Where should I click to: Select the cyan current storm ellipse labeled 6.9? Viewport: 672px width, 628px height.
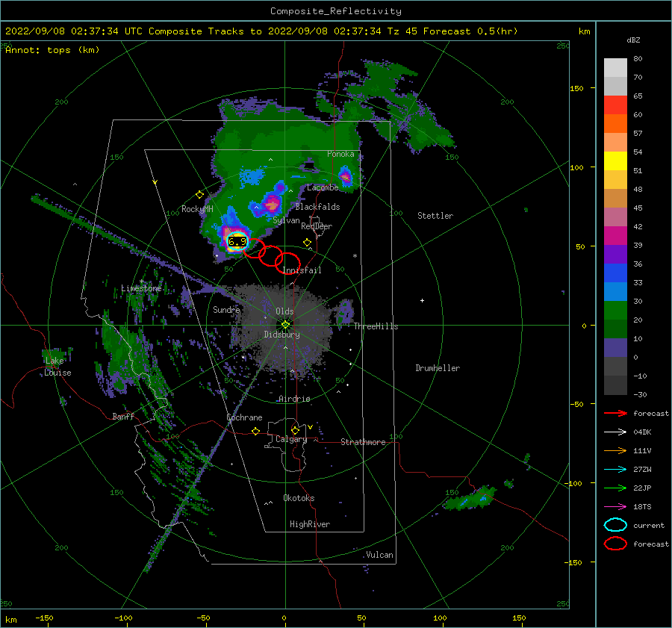(x=237, y=242)
